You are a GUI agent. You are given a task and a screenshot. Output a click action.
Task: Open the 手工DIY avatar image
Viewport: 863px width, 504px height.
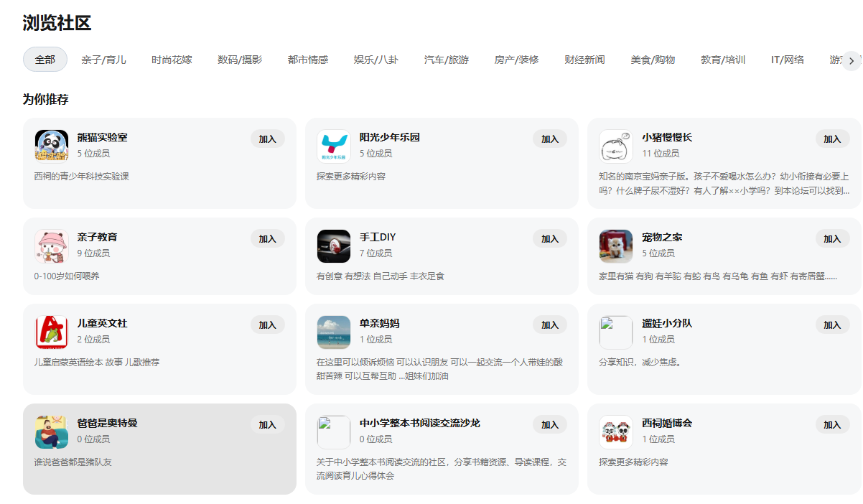pos(334,246)
